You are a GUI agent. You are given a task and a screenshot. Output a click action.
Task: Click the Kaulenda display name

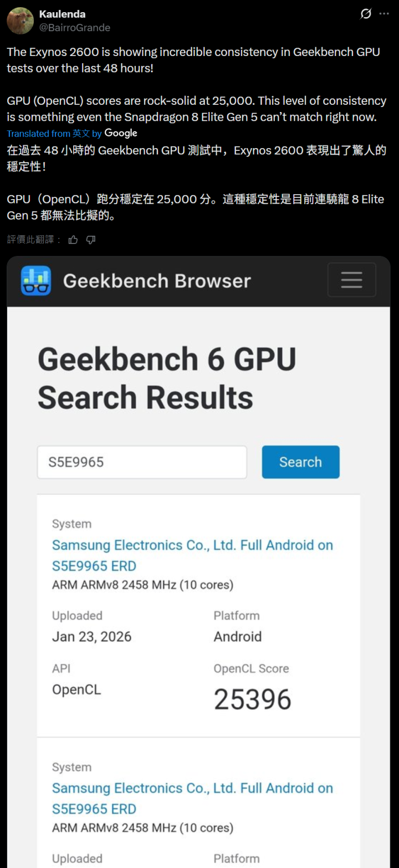coord(62,14)
